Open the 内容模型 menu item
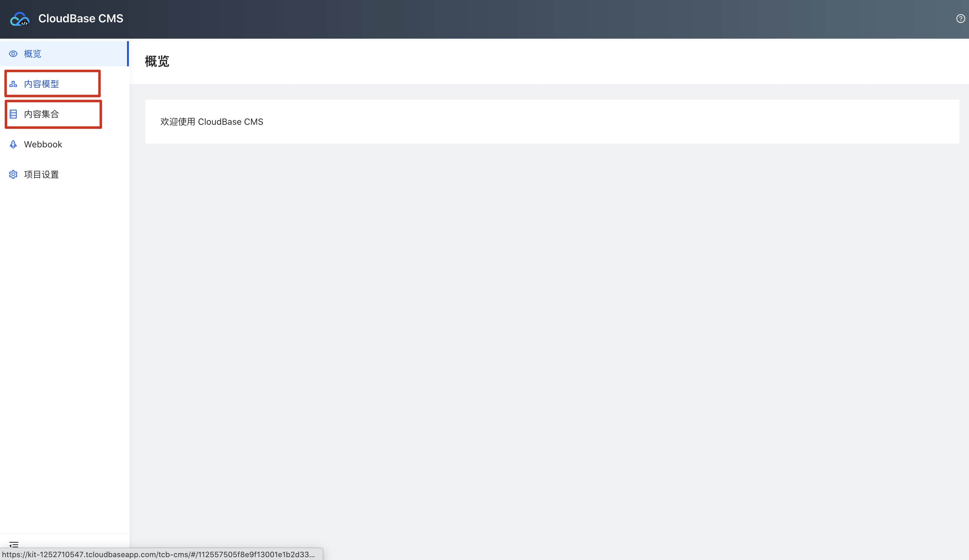The image size is (969, 560). pyautogui.click(x=42, y=84)
